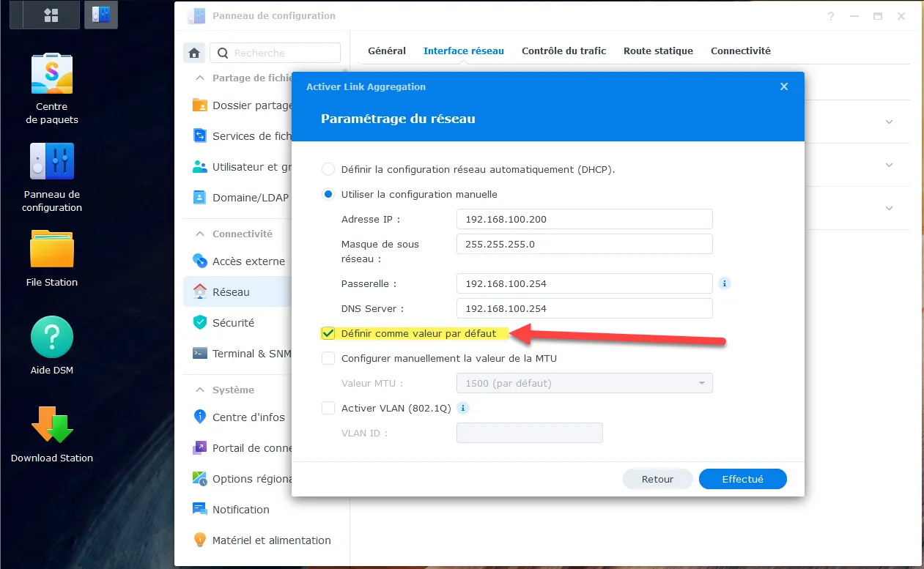The height and width of the screenshot is (569, 924).
Task: Collapse the Connectivité sidebar section
Action: 199,234
